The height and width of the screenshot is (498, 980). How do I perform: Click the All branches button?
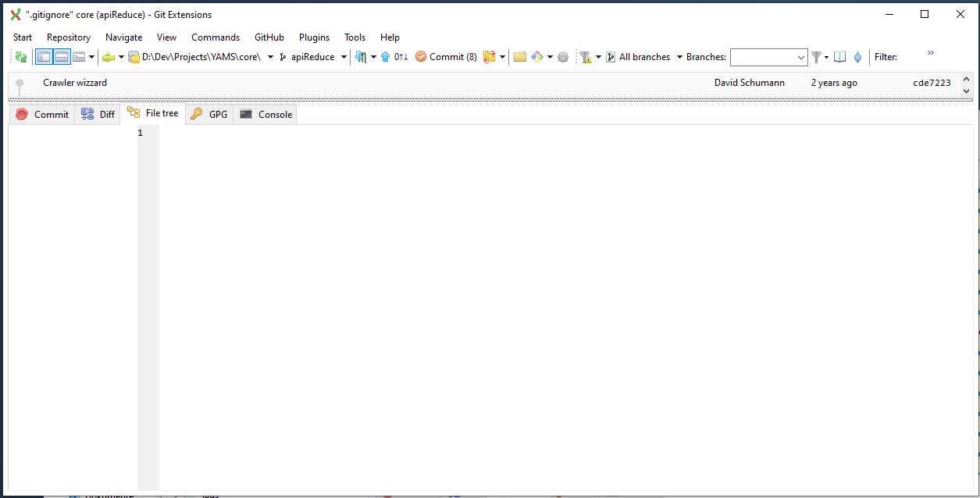tap(638, 57)
